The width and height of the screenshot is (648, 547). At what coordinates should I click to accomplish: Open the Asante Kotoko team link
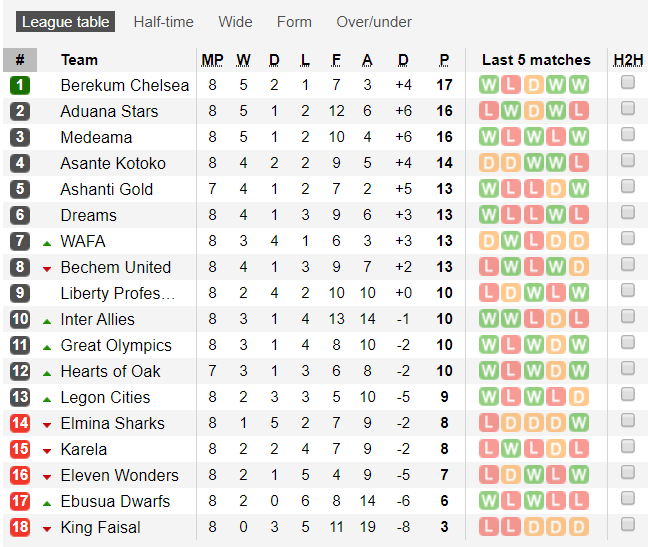[x=113, y=163]
